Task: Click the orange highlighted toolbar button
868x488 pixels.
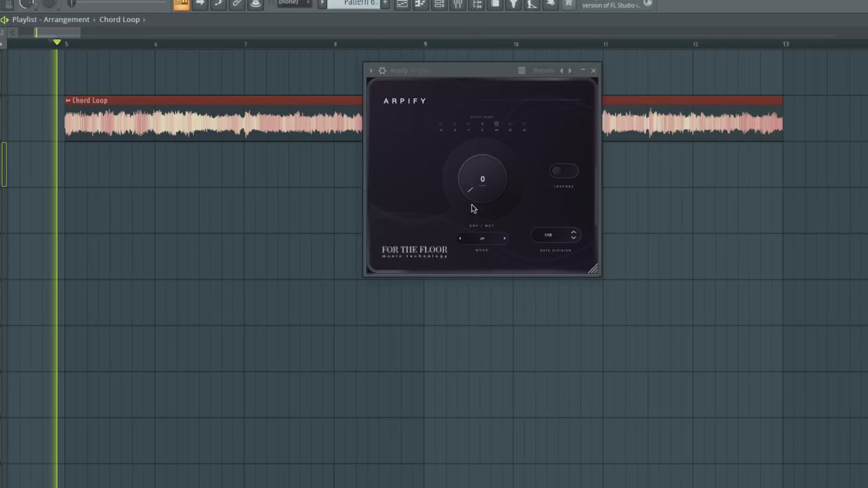Action: 182,4
